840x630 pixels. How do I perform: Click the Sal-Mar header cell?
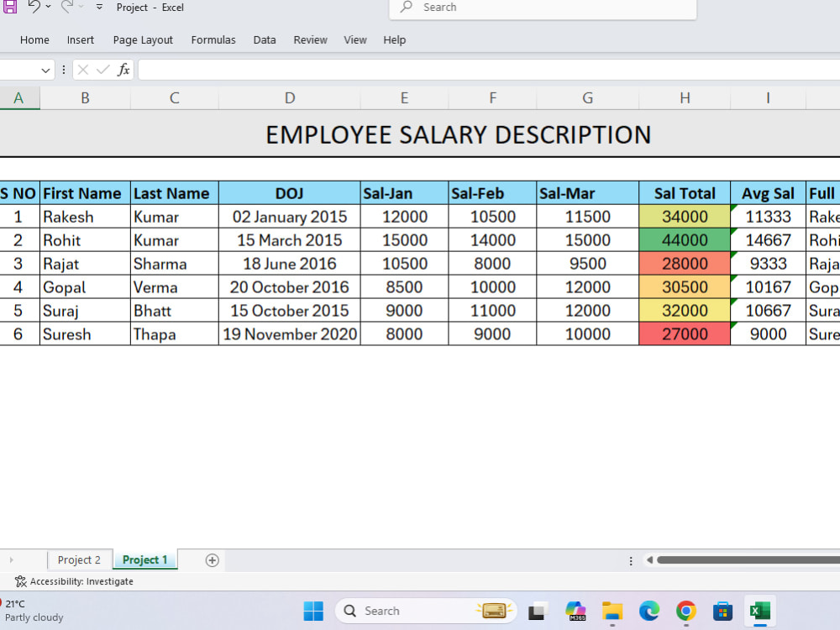point(587,193)
